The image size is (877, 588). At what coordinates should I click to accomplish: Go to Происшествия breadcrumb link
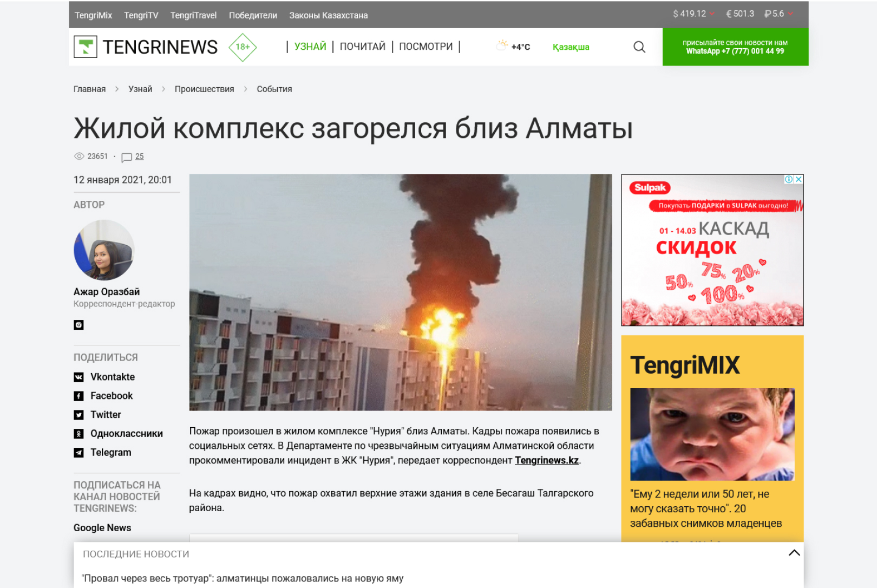point(204,89)
